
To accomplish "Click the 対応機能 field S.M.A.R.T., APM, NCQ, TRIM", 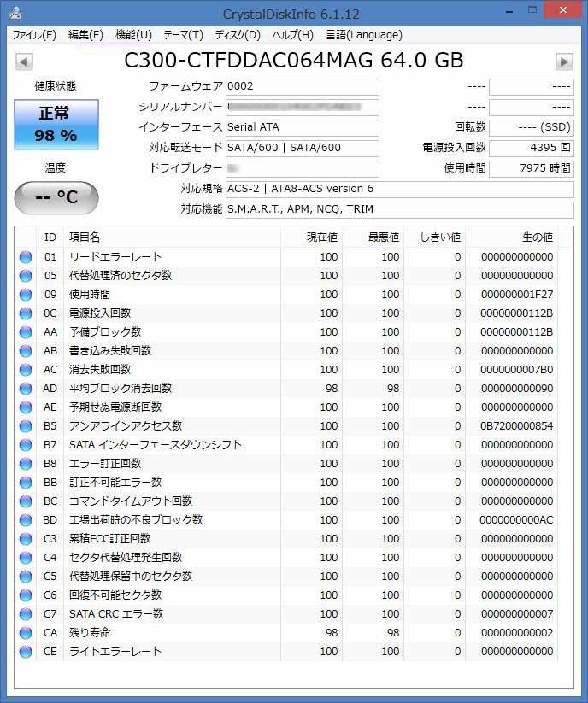I will (400, 209).
